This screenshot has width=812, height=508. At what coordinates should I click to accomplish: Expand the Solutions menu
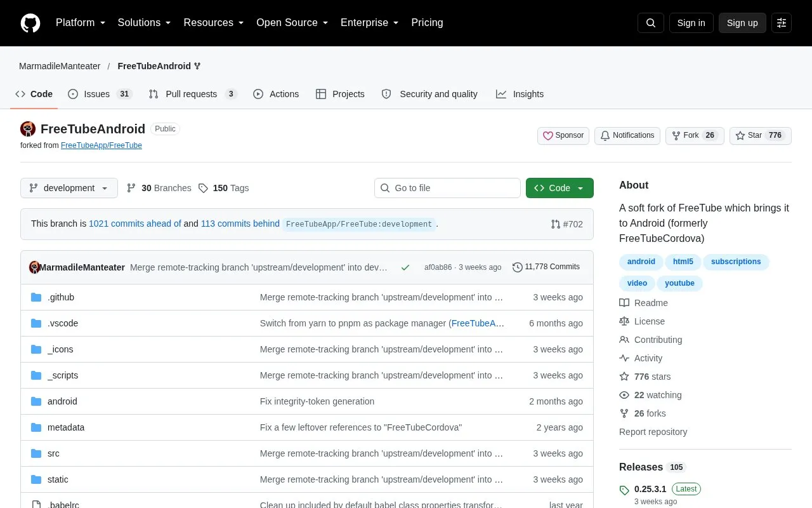pyautogui.click(x=144, y=23)
